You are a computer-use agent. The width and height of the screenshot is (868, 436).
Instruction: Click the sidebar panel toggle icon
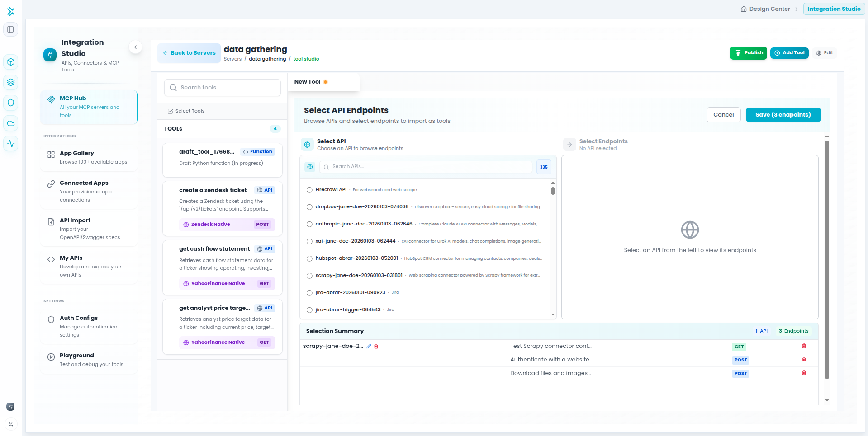pyautogui.click(x=10, y=30)
